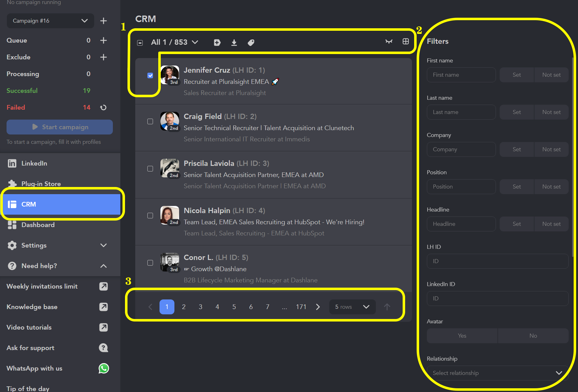View the Successful profiles list
This screenshot has width=578, height=392.
[48, 91]
